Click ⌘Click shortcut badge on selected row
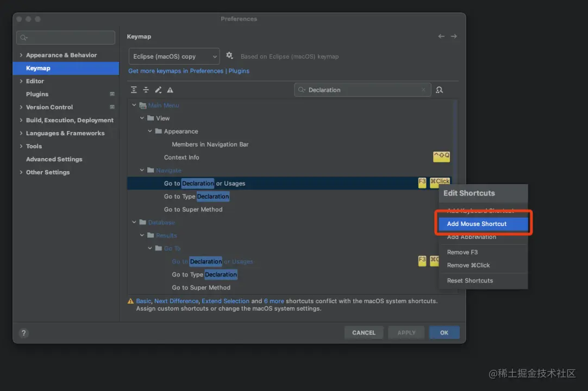The width and height of the screenshot is (588, 391). pos(440,181)
